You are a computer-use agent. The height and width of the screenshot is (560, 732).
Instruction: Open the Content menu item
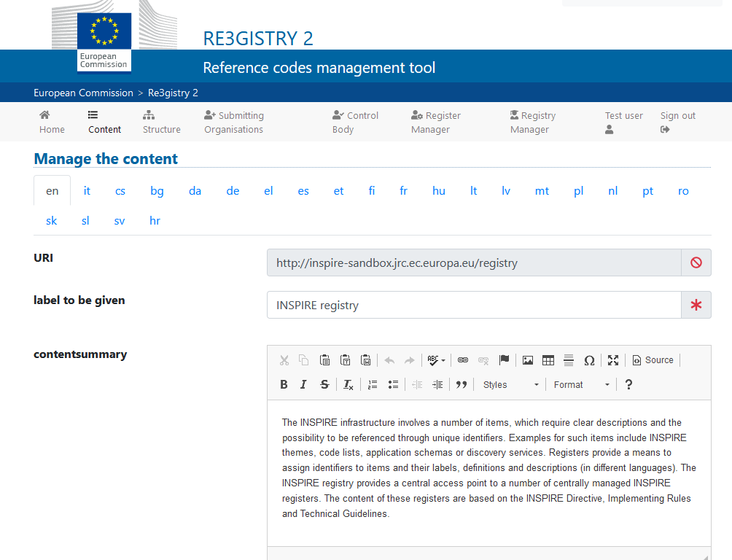coord(104,122)
